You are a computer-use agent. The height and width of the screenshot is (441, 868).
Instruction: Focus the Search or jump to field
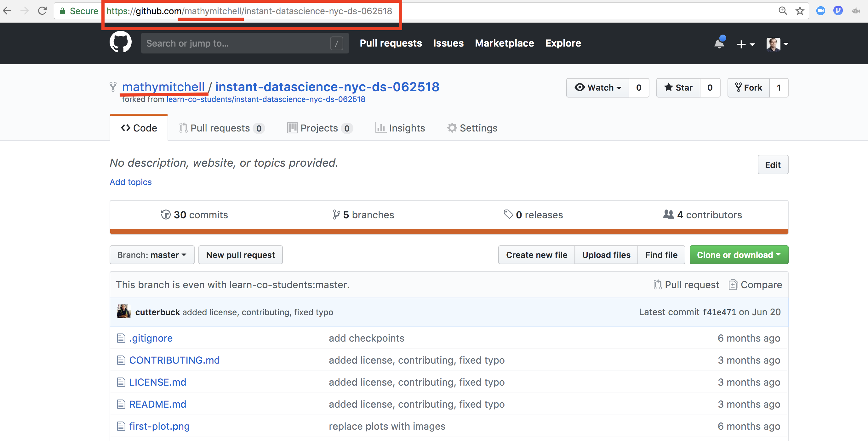pyautogui.click(x=236, y=43)
